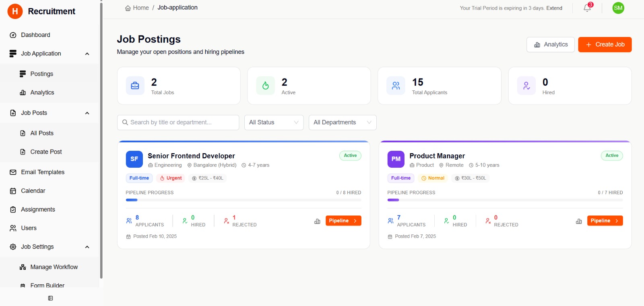Click the Product Manager pipeline progress bar
644x306 pixels.
pyautogui.click(x=505, y=200)
